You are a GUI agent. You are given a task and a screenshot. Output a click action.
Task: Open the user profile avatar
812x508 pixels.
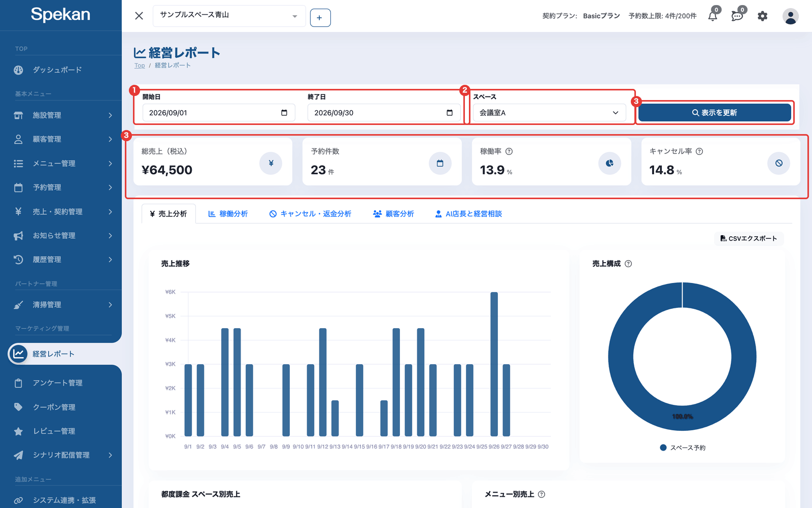tap(790, 16)
